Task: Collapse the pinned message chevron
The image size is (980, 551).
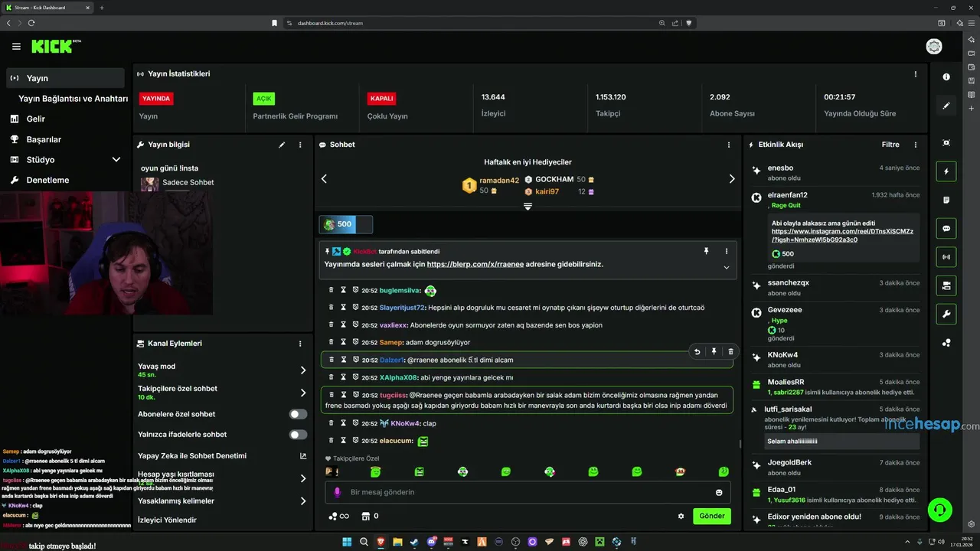Action: pyautogui.click(x=726, y=268)
